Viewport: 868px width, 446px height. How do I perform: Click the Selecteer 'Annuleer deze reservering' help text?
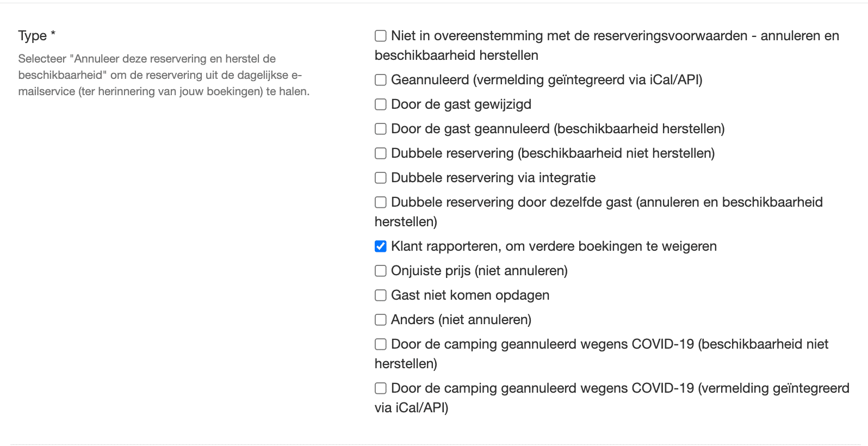click(x=164, y=75)
